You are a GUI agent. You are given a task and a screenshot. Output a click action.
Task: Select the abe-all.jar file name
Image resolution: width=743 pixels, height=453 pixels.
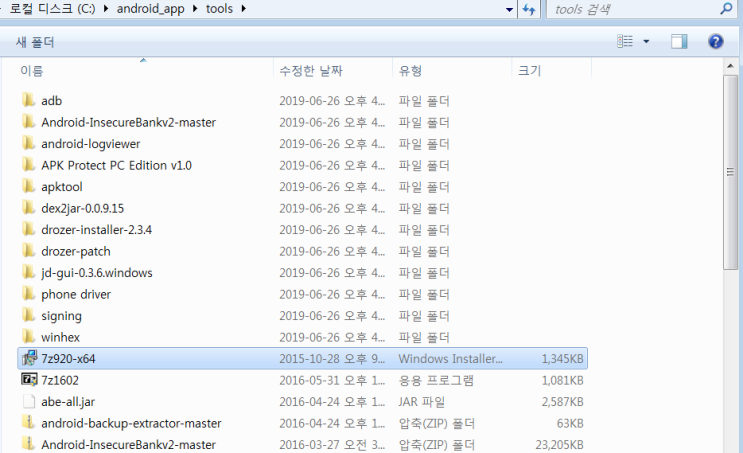(x=68, y=402)
